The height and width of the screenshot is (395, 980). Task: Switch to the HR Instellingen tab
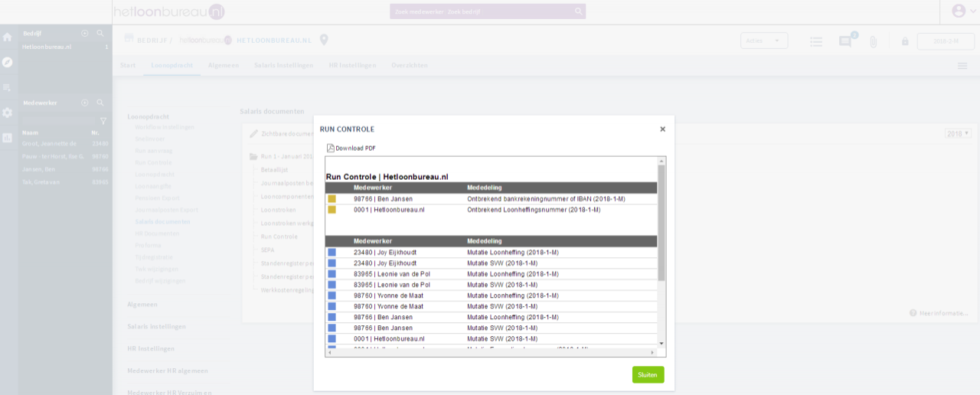point(352,65)
